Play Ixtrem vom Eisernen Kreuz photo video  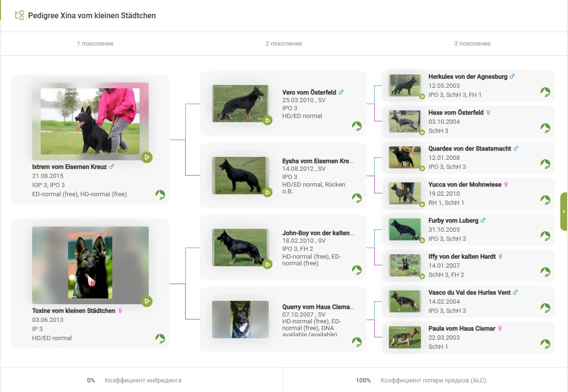147,157
